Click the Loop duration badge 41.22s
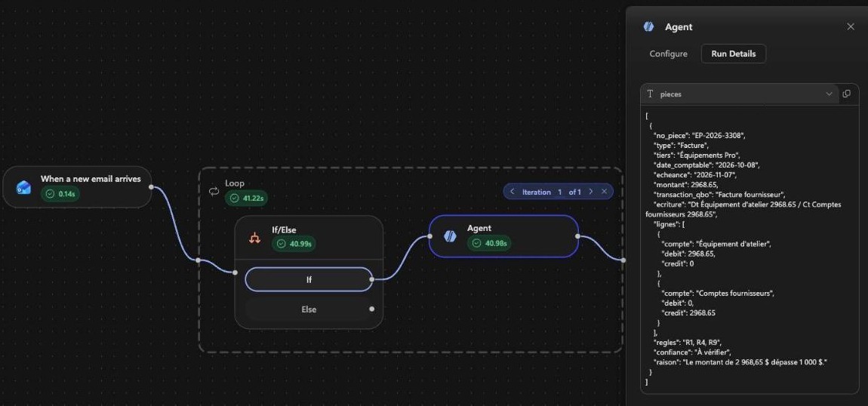This screenshot has height=406, width=868. [x=247, y=198]
